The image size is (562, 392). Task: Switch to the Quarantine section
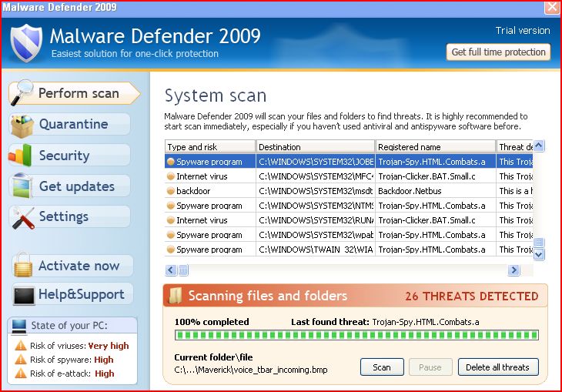tap(73, 125)
